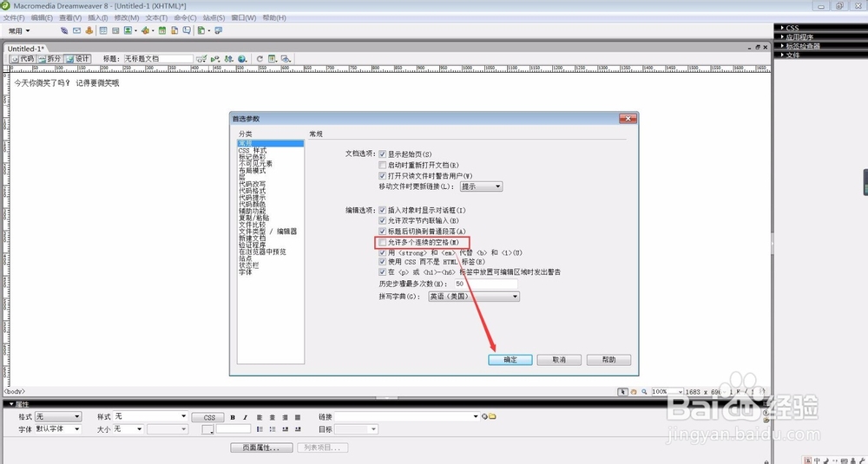Select the arrow Select tool in status bar

click(x=622, y=391)
